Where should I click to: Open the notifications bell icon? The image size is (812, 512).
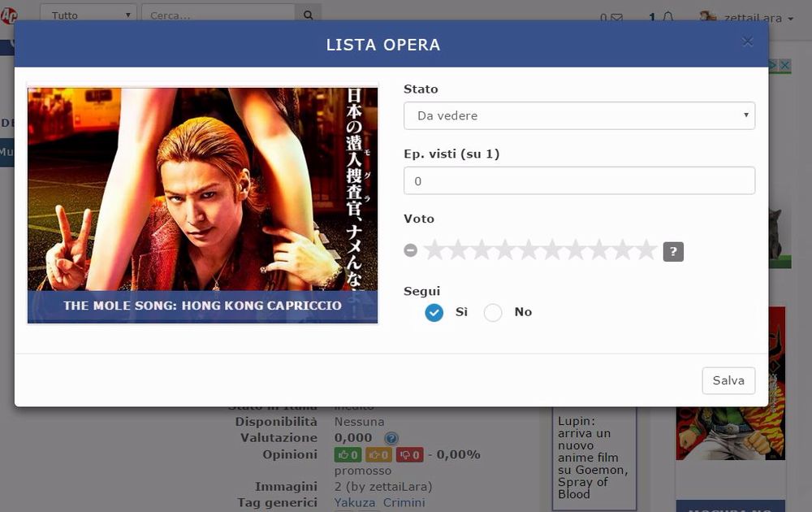click(x=668, y=17)
